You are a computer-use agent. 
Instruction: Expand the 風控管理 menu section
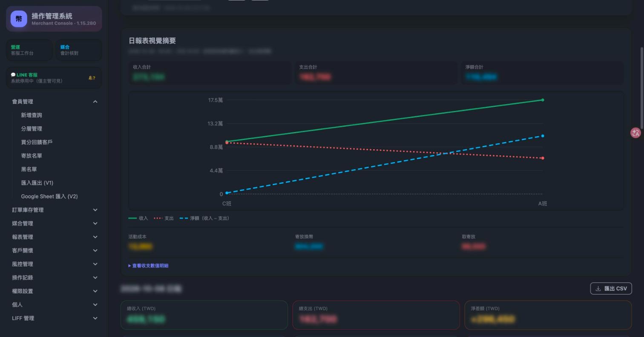point(55,264)
